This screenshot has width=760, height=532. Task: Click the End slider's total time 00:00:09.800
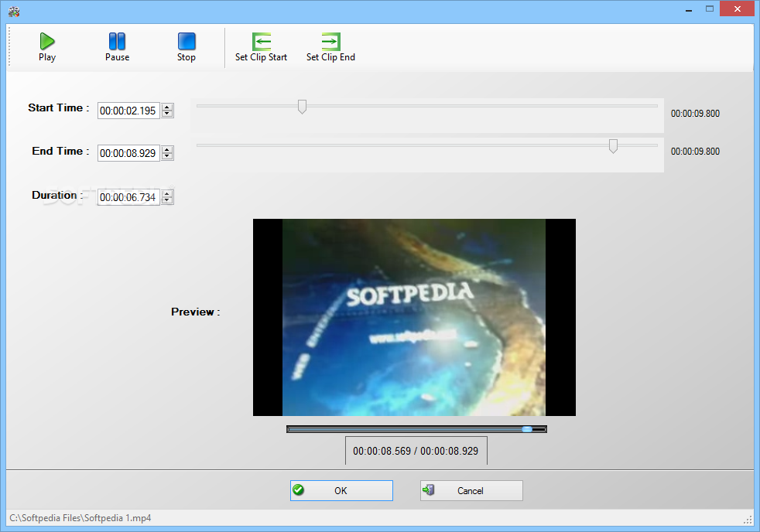(695, 152)
